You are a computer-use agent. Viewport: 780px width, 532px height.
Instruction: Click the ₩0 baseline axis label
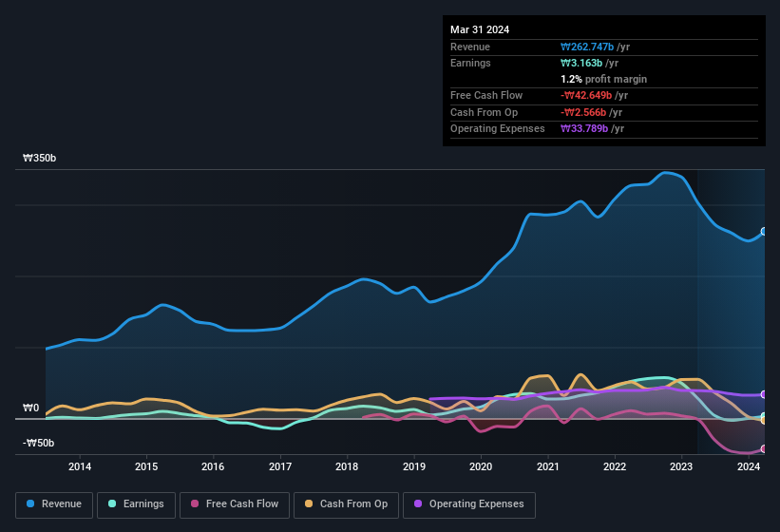tap(31, 408)
